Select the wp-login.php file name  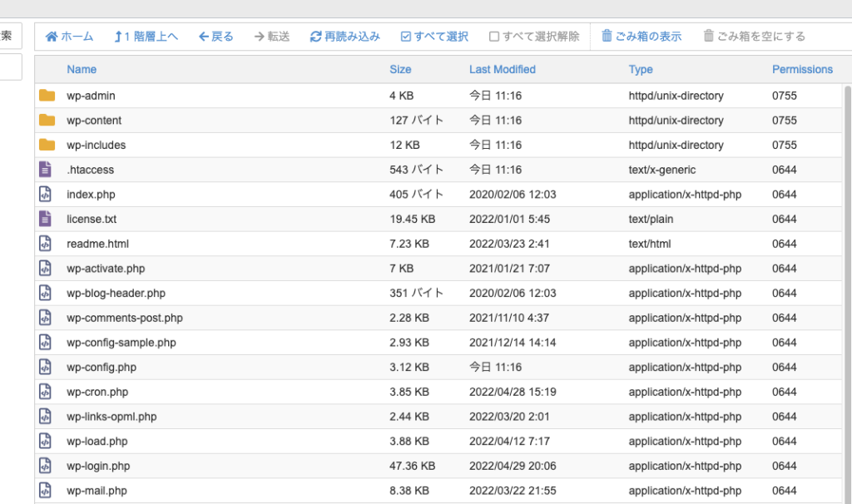pos(98,466)
